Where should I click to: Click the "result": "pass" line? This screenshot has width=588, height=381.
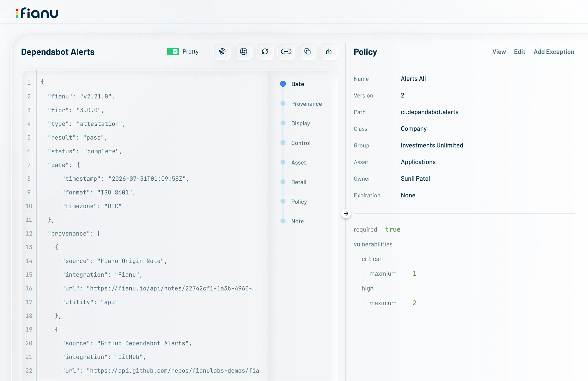(78, 137)
